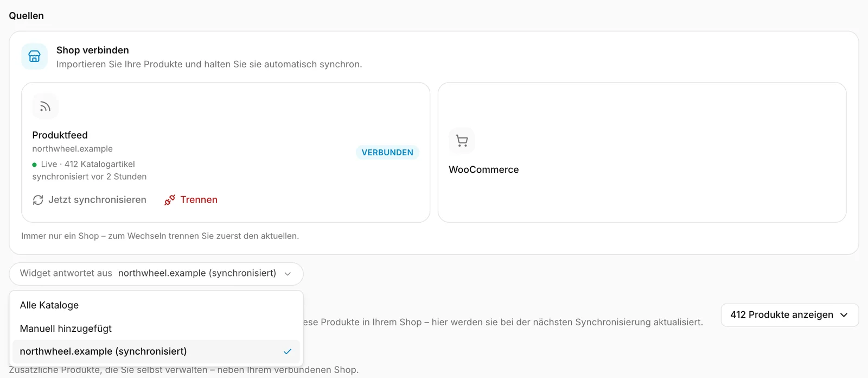Image resolution: width=868 pixels, height=378 pixels.
Task: Click the Live · 412 Katalogartikel status text
Action: tap(88, 164)
